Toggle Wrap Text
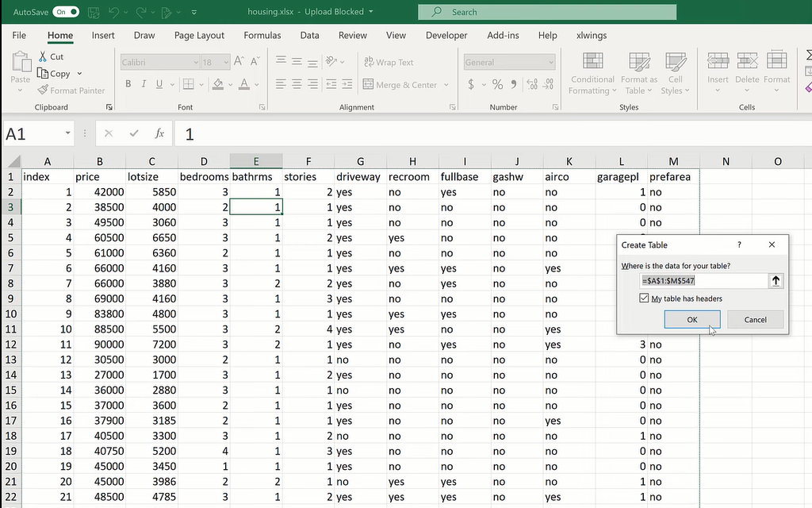The height and width of the screenshot is (508, 812). 389,62
